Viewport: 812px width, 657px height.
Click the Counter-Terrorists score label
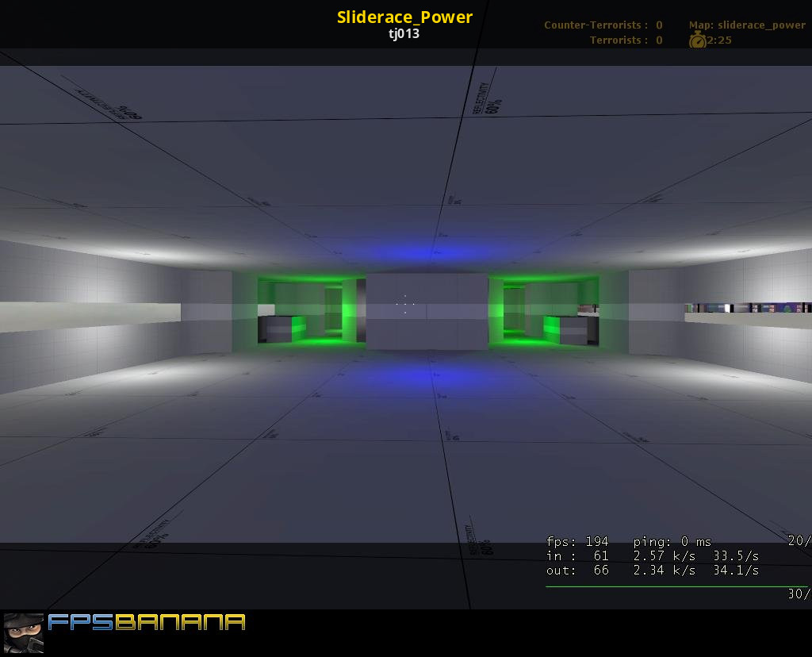(x=603, y=25)
